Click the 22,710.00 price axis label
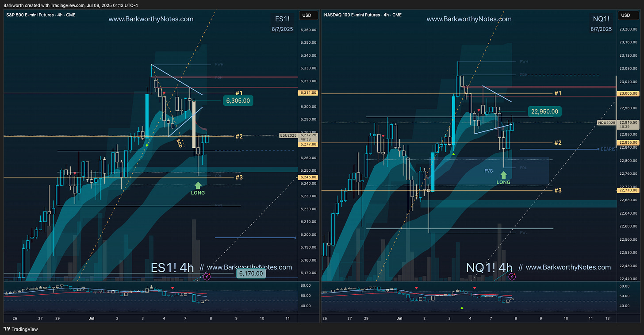Image resolution: width=644 pixels, height=335 pixels. pyautogui.click(x=628, y=190)
